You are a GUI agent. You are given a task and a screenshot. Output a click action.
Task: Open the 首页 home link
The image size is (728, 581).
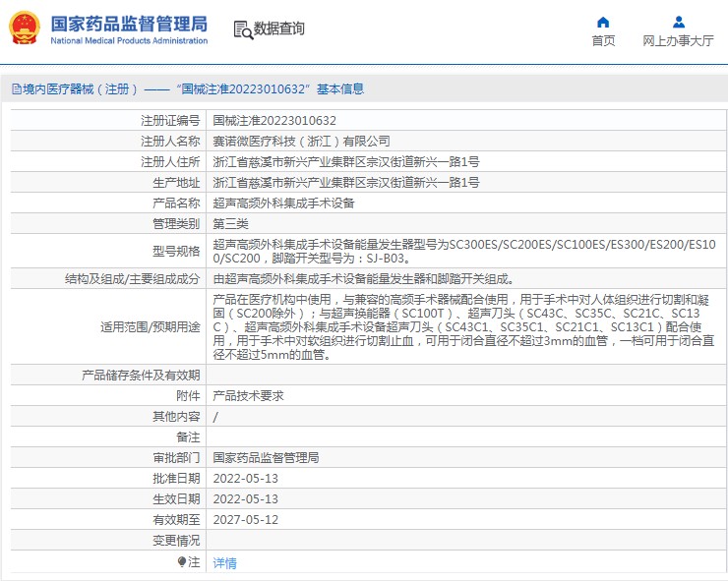(603, 41)
